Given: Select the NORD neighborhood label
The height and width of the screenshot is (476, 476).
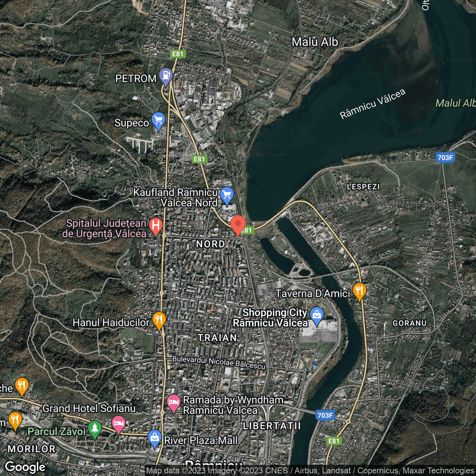Looking at the screenshot, I should click(210, 244).
